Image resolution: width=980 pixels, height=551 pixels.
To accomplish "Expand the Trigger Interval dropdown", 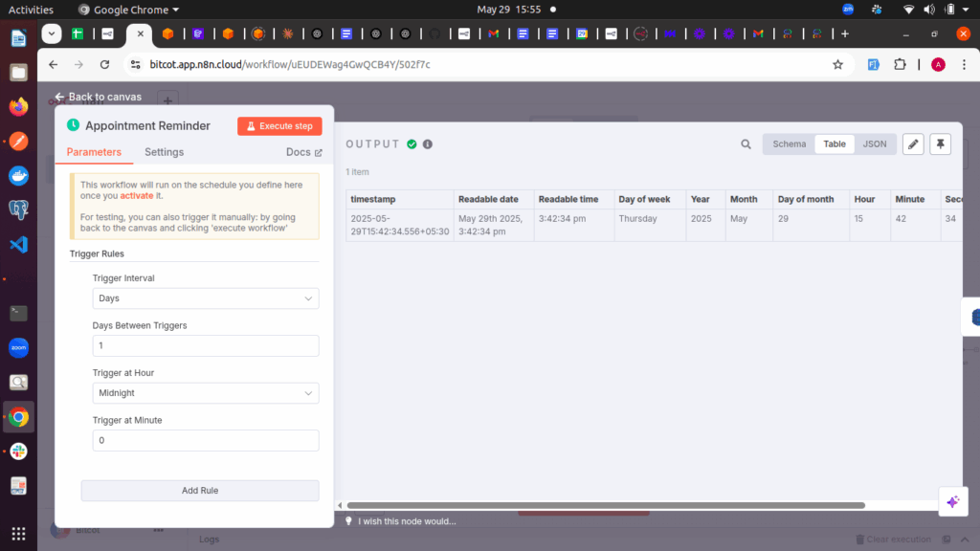I will [x=206, y=298].
